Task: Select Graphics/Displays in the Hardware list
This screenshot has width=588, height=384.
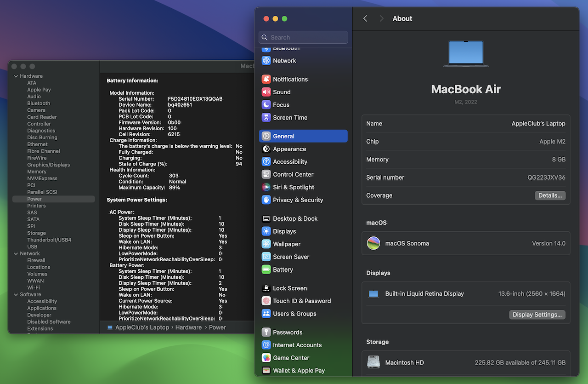Action: point(48,165)
